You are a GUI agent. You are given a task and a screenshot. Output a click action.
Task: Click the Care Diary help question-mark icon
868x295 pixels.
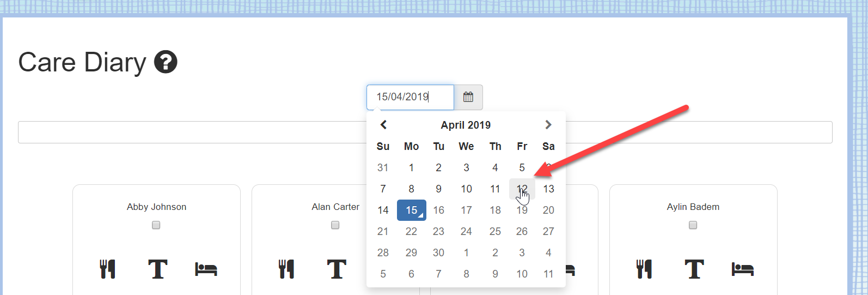166,62
